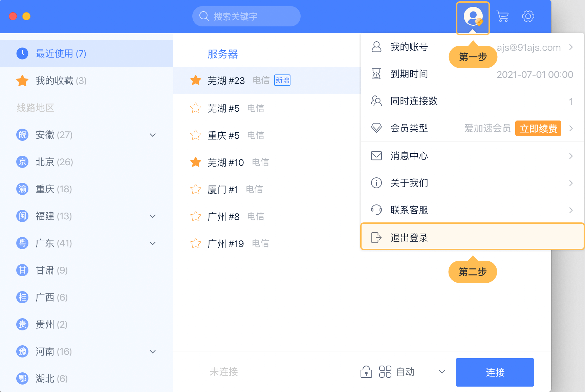Open the 自动 mode dropdown
585x392 pixels.
pyautogui.click(x=442, y=372)
